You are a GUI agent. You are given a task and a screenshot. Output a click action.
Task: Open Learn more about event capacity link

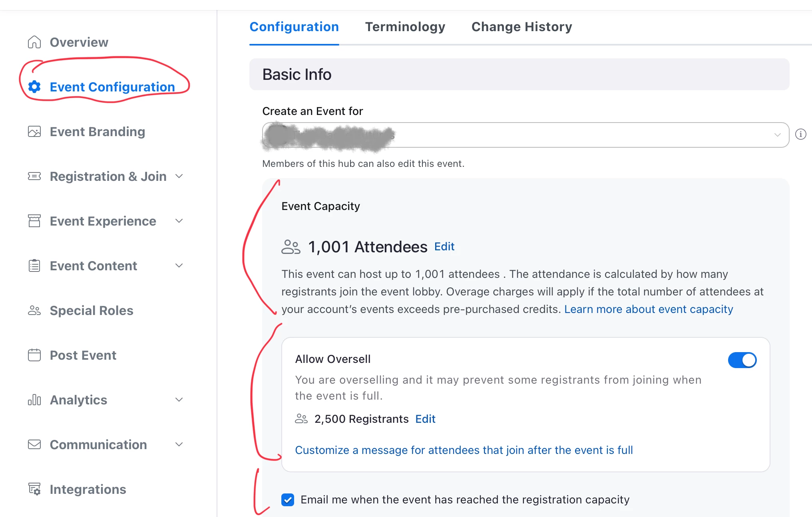tap(648, 309)
